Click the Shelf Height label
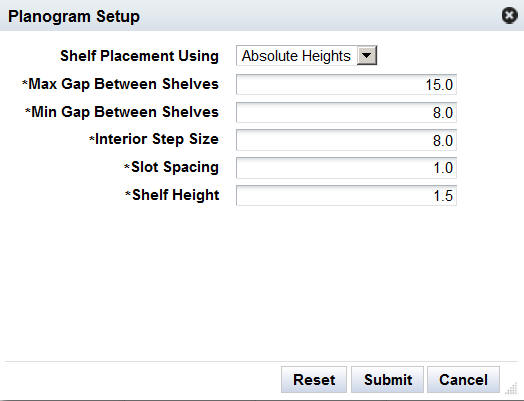 (176, 195)
